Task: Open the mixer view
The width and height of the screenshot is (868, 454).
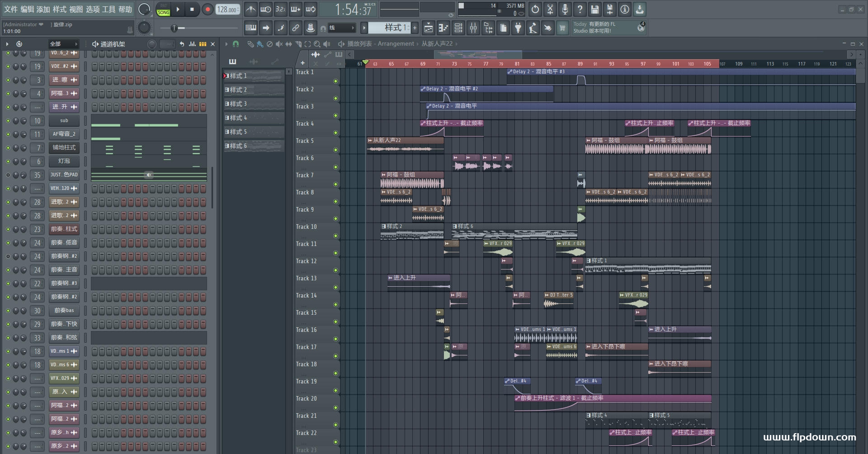Action: click(473, 28)
